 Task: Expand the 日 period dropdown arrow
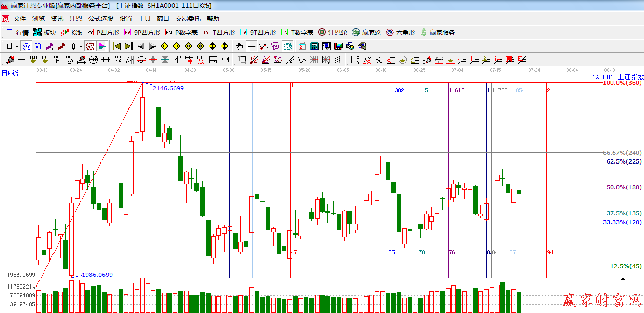(x=17, y=46)
